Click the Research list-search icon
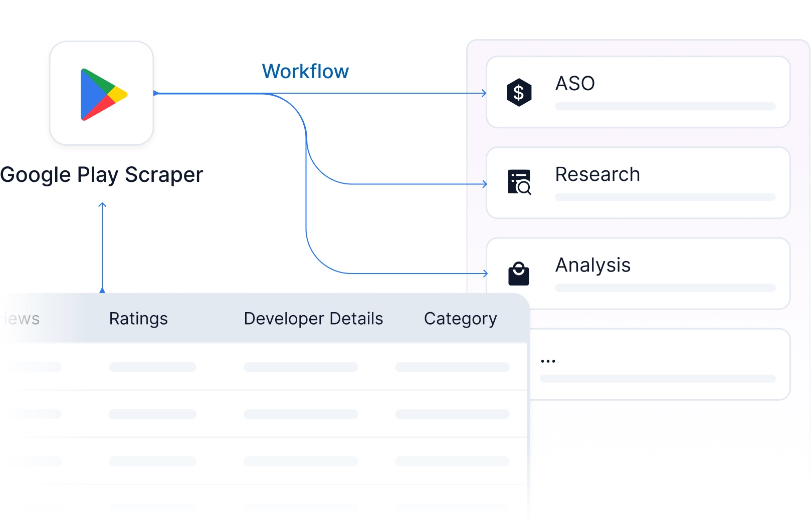The image size is (812, 526). coord(519,182)
